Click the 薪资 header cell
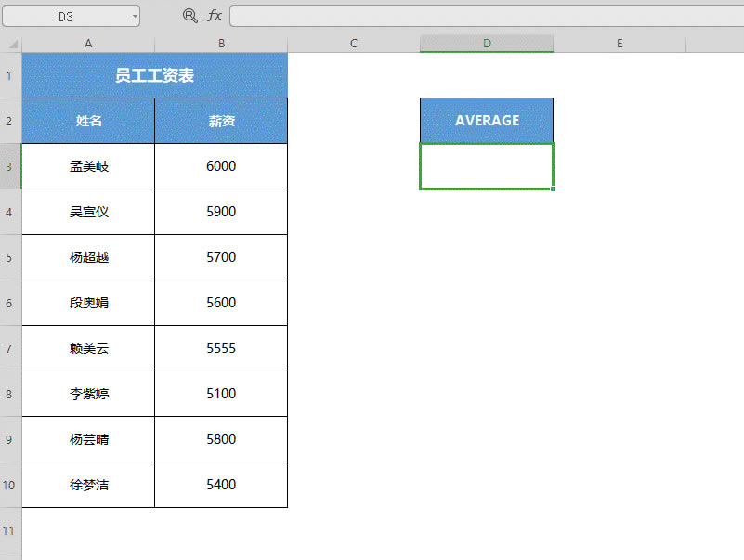Screen dimensions: 744x560 pyautogui.click(x=221, y=121)
